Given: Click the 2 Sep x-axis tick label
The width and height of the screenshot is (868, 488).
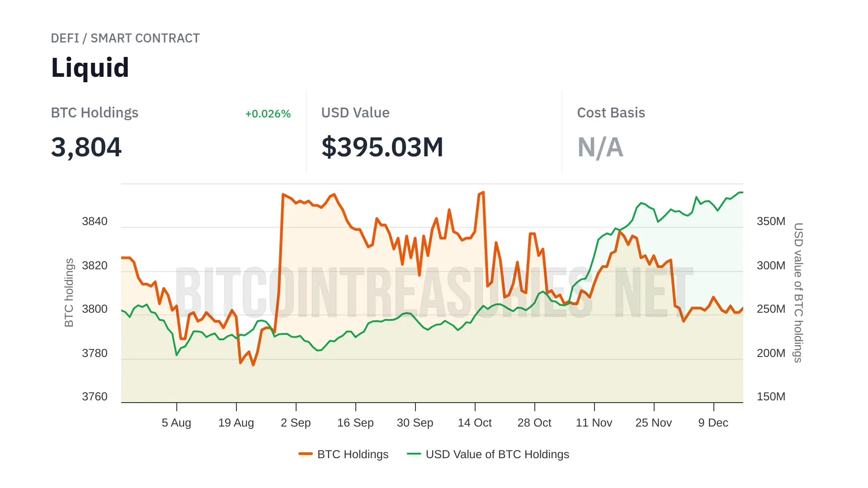Looking at the screenshot, I should (296, 423).
